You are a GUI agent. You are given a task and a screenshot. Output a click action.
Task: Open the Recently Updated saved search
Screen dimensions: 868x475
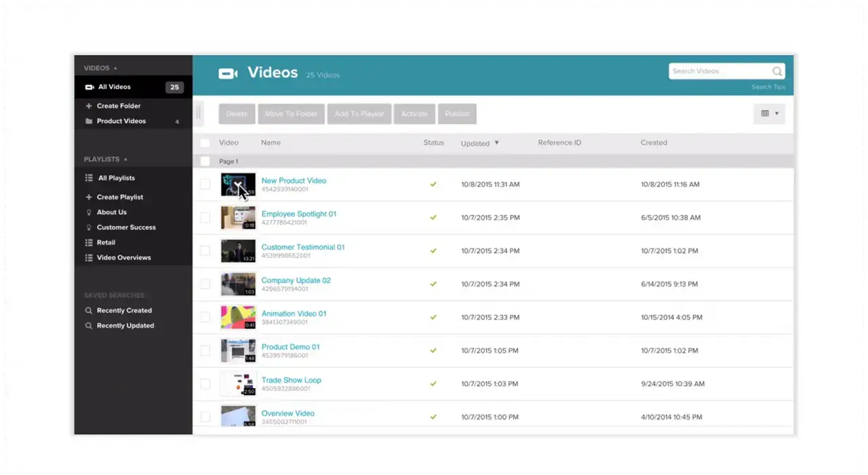(x=125, y=325)
